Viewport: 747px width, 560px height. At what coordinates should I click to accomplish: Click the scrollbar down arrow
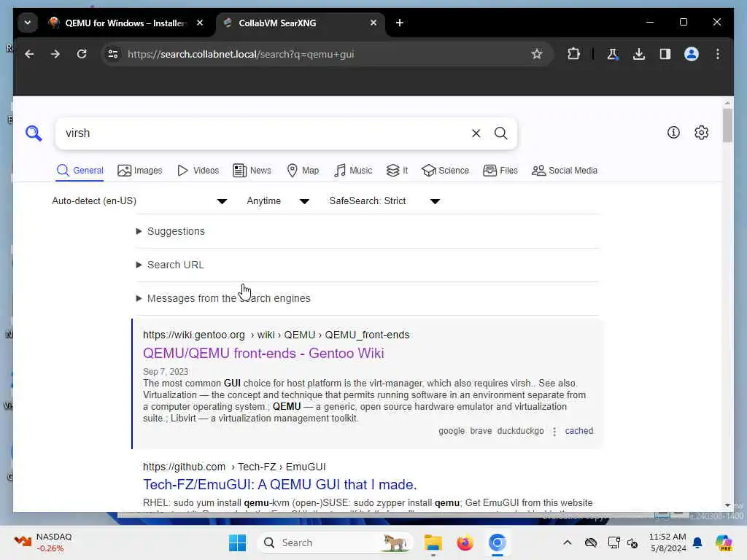pyautogui.click(x=727, y=505)
